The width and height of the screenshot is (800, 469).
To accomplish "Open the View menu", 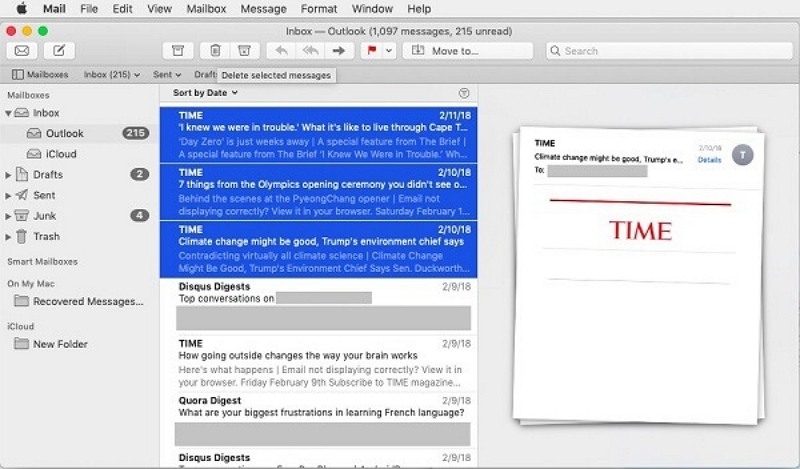I will [x=159, y=9].
